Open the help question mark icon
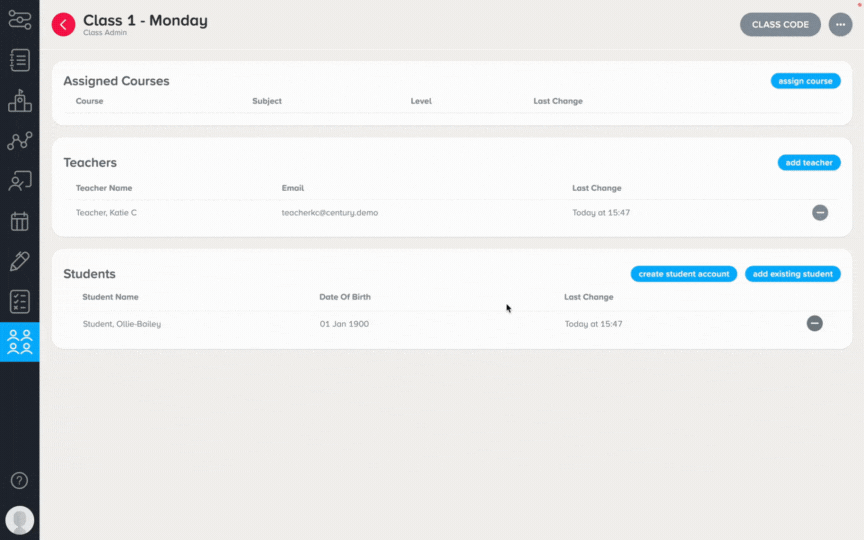Image resolution: width=864 pixels, height=540 pixels. [x=19, y=480]
